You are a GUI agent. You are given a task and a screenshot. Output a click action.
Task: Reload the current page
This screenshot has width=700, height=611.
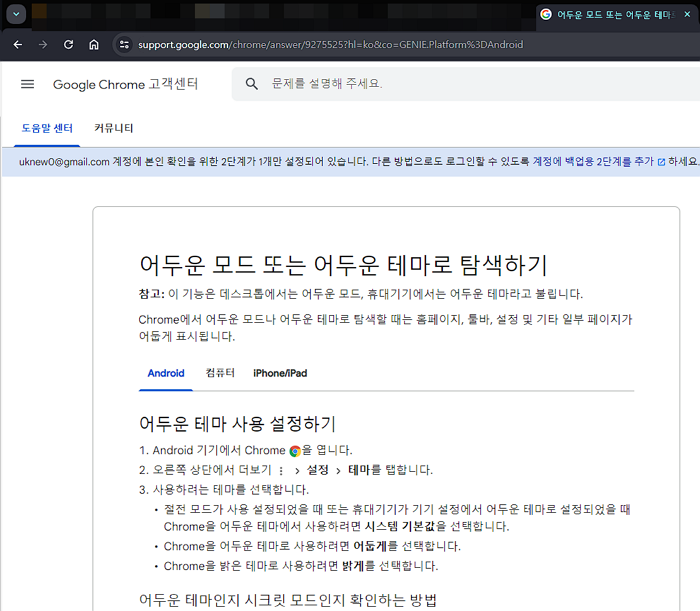click(68, 45)
